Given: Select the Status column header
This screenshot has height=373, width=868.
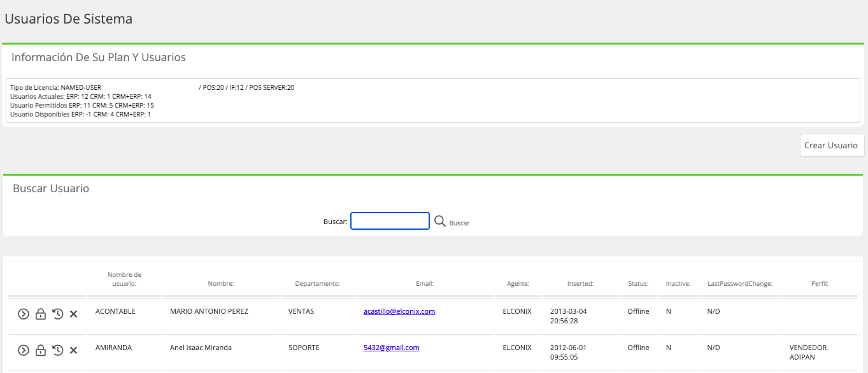Looking at the screenshot, I should (x=638, y=283).
